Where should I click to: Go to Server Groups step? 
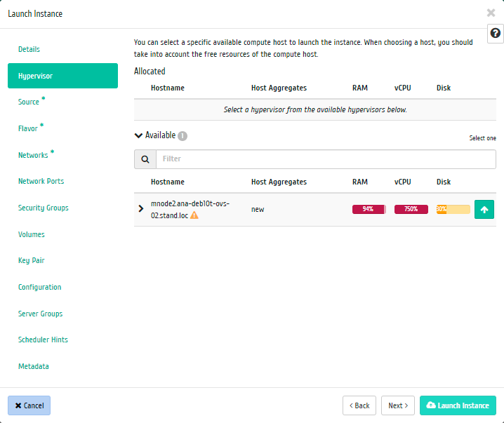coord(40,314)
